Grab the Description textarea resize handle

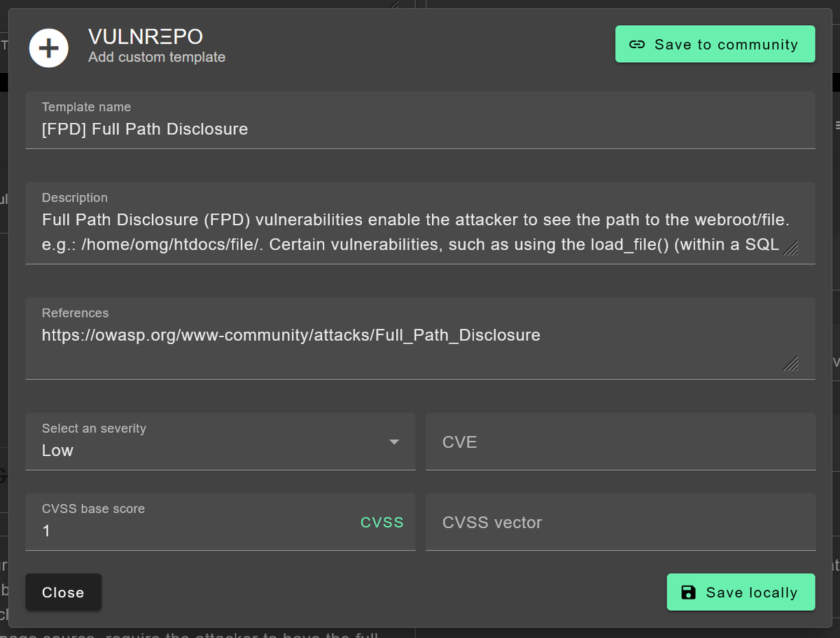[x=790, y=248]
